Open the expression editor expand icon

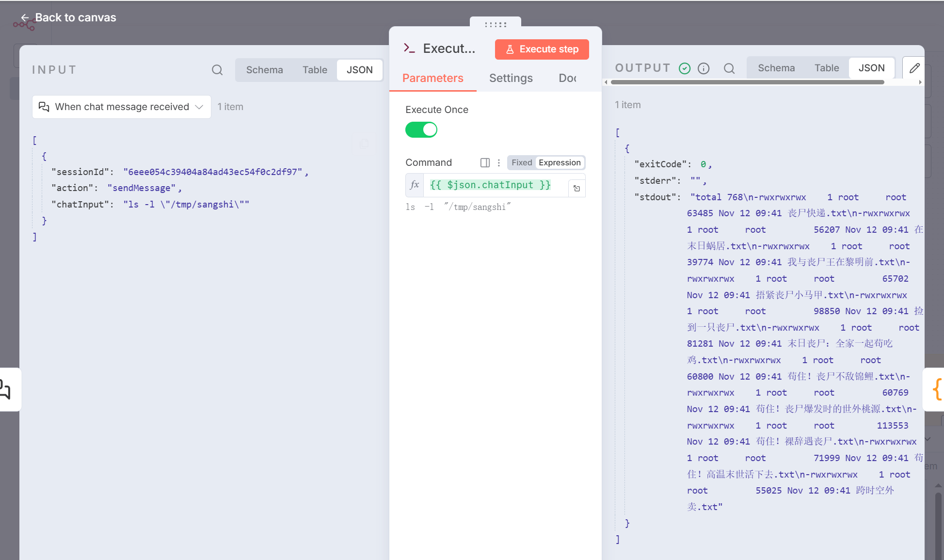pyautogui.click(x=577, y=188)
